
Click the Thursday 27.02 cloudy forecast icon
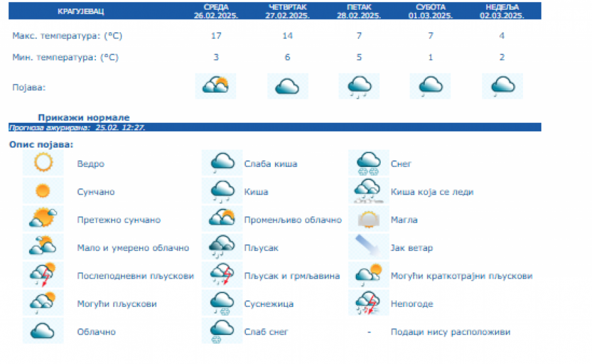(287, 86)
